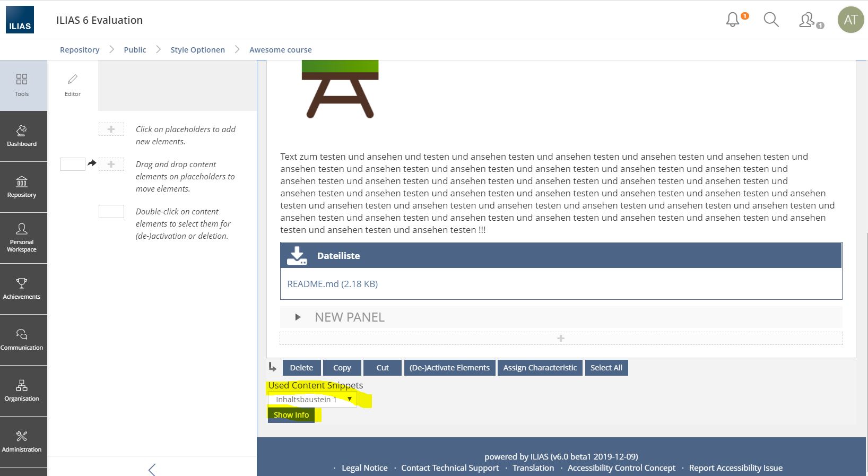Open Report Accessibility Issue link
The width and height of the screenshot is (868, 476).
(736, 468)
